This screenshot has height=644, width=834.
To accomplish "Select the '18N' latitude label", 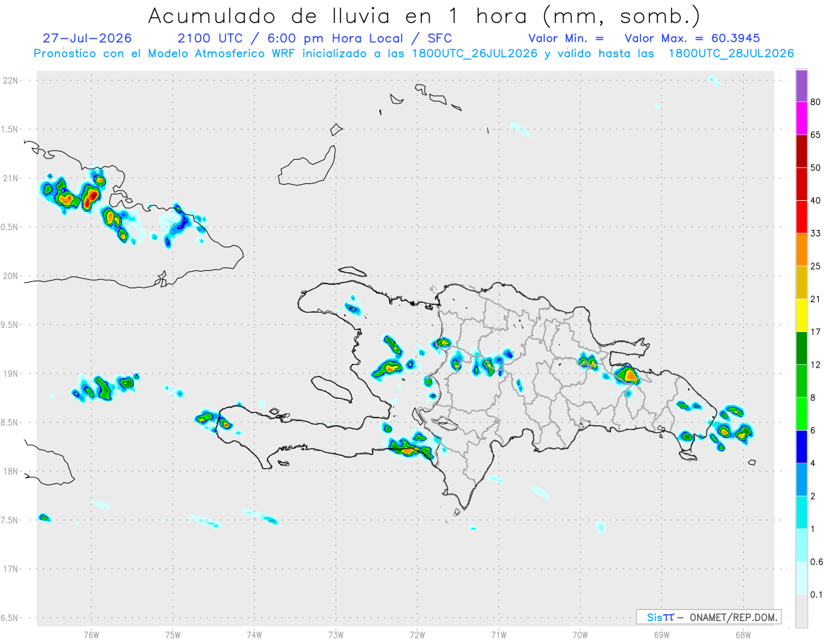I will click(x=10, y=472).
